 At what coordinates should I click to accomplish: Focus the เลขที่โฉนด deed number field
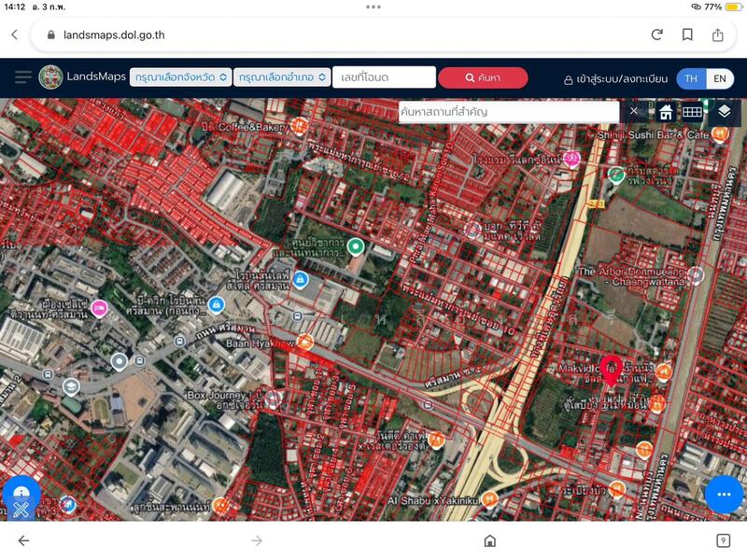pos(384,77)
